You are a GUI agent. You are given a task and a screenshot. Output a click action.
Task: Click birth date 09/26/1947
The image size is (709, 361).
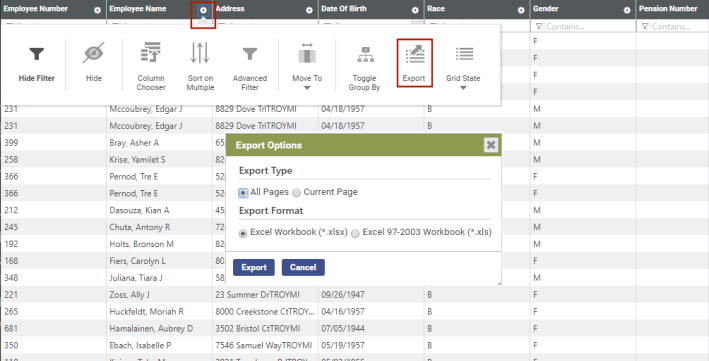coord(343,294)
